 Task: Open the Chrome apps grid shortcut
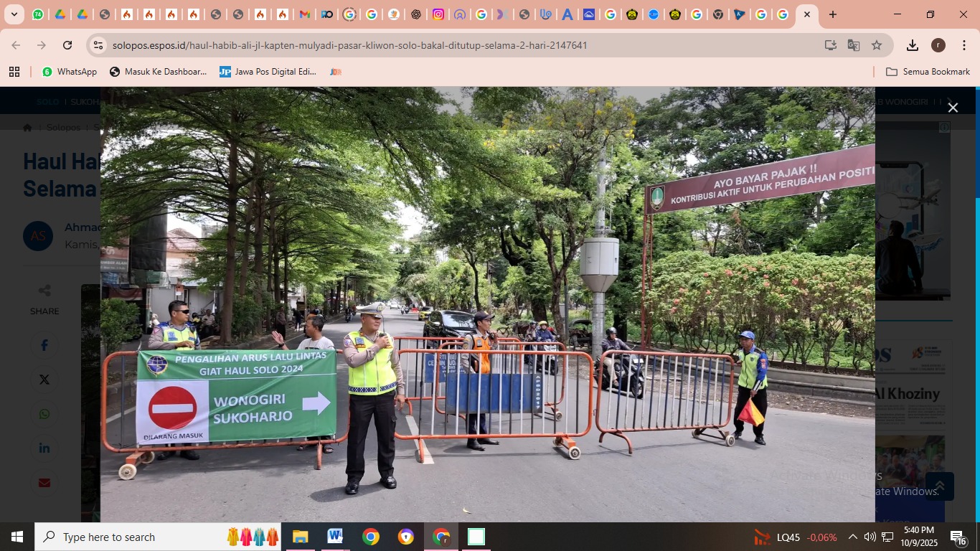(14, 72)
